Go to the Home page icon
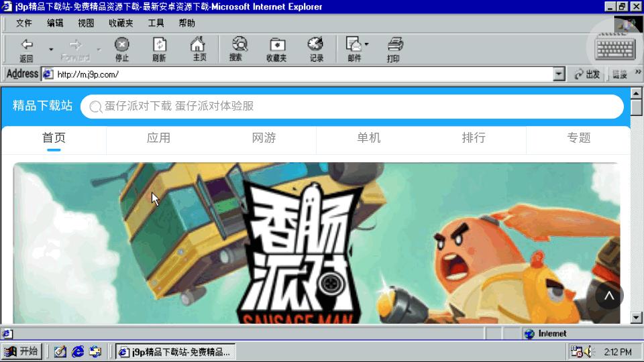The height and width of the screenshot is (362, 644). click(x=199, y=49)
